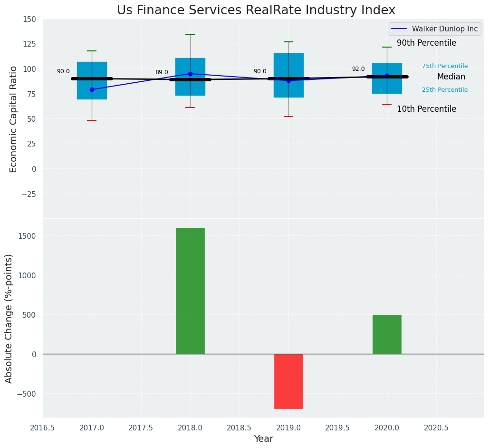This screenshot has width=489, height=448.
Task: Click Walker Dunlop's 2017 data point
Action: (92, 89)
